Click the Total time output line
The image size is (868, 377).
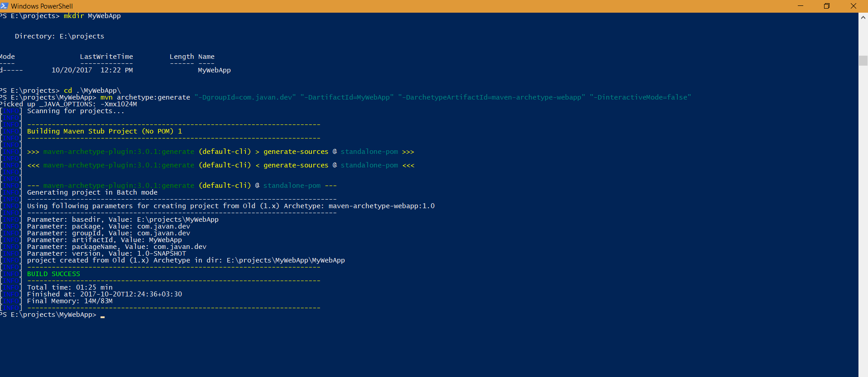pyautogui.click(x=70, y=287)
